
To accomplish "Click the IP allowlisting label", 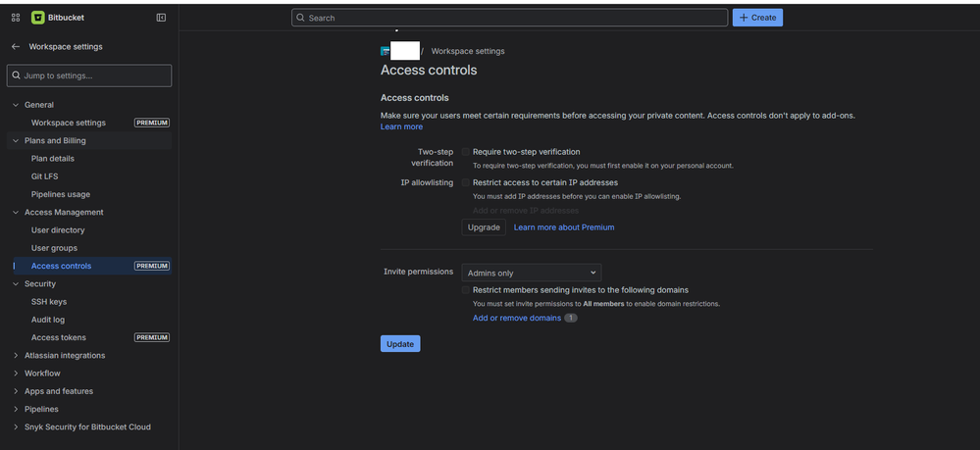I will [x=427, y=182].
